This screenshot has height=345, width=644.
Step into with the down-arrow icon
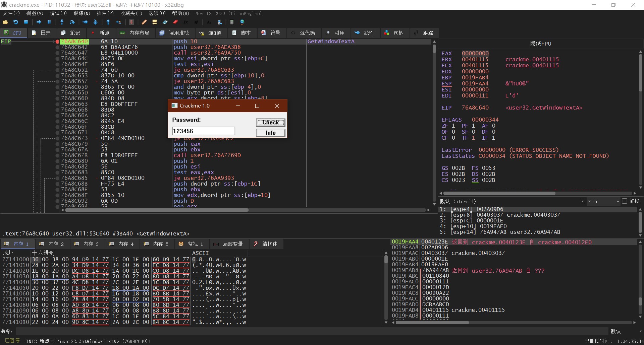point(62,22)
